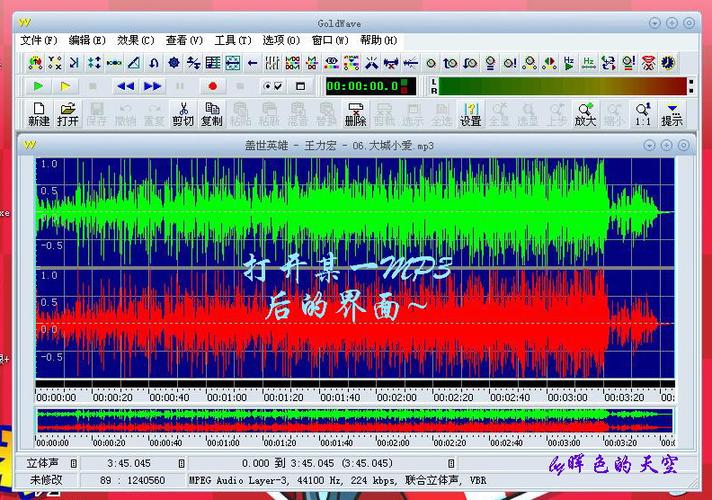Click the 提示 (Cue) toolbar button
Image resolution: width=712 pixels, height=500 pixels.
point(672,114)
